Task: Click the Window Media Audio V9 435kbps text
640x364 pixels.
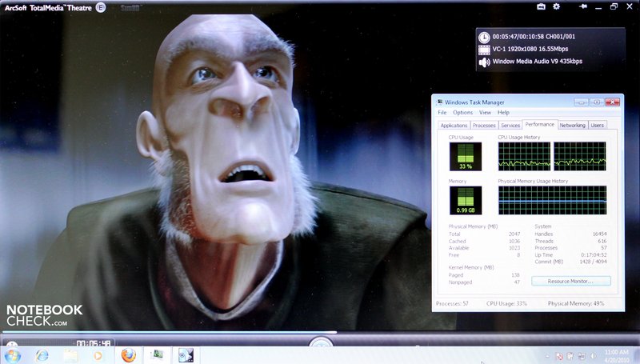Action: coord(537,62)
